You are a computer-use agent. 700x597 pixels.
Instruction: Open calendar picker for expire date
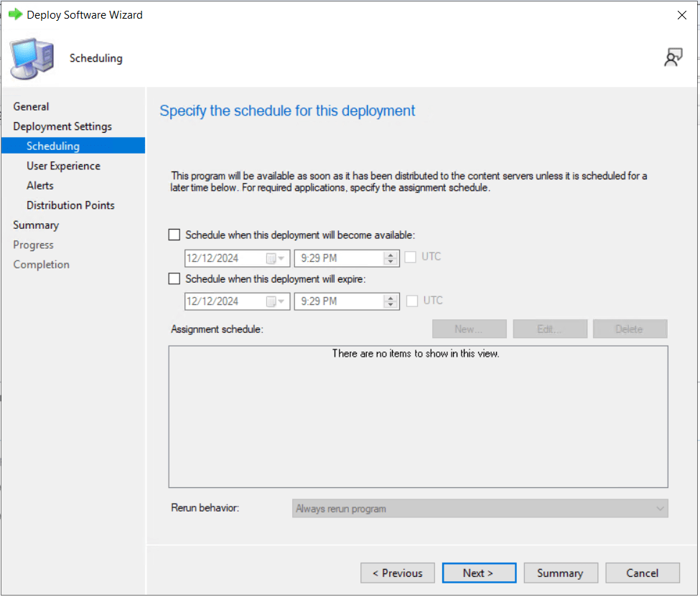click(276, 301)
